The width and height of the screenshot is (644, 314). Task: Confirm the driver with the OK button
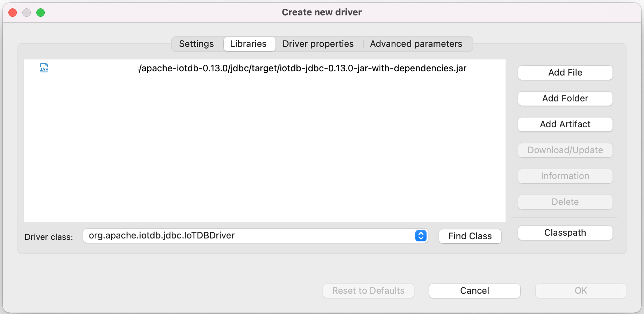pyautogui.click(x=581, y=291)
